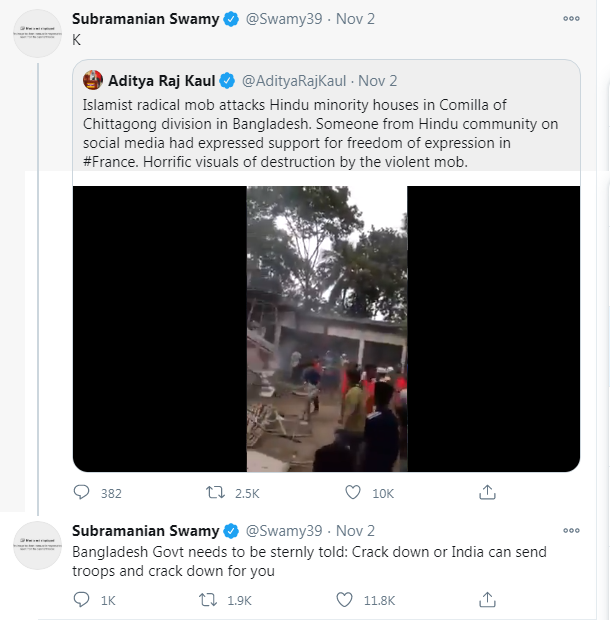Reply to the first tweet with 382 replies

(x=82, y=493)
